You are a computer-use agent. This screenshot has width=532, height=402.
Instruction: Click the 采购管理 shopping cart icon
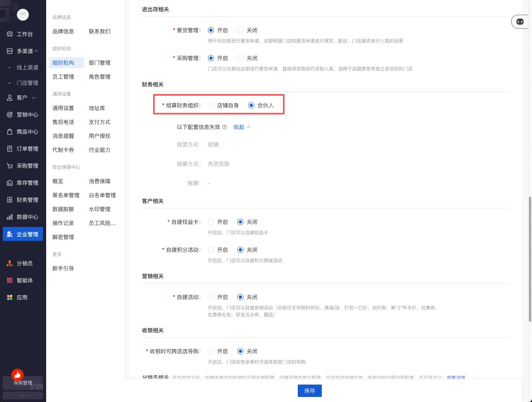pos(10,166)
